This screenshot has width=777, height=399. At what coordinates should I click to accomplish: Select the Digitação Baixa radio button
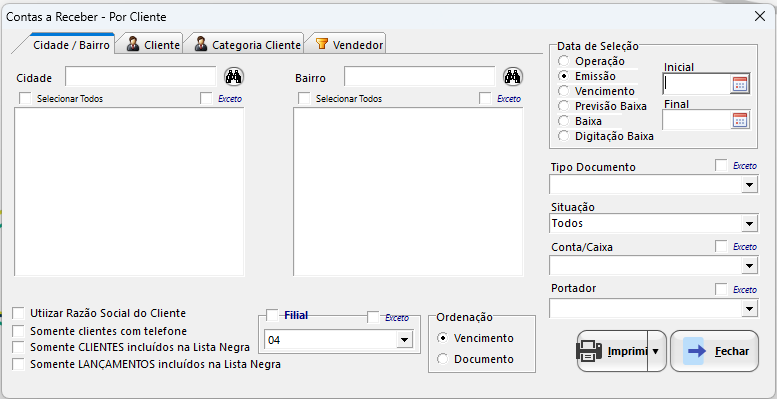(x=563, y=136)
